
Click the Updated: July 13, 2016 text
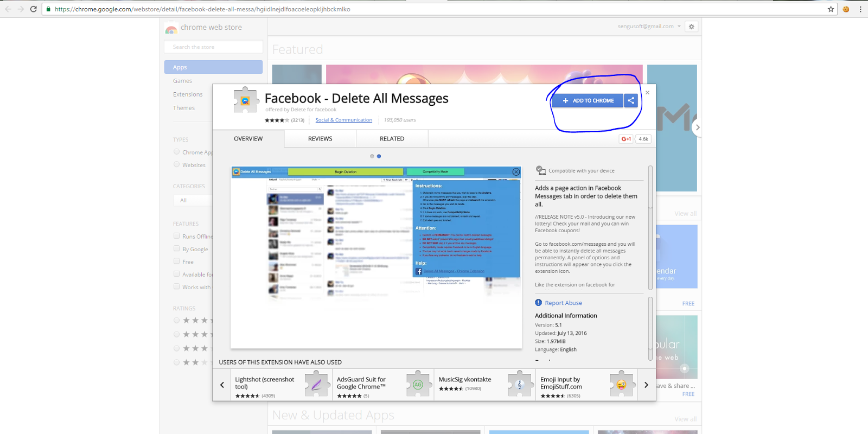coord(561,334)
